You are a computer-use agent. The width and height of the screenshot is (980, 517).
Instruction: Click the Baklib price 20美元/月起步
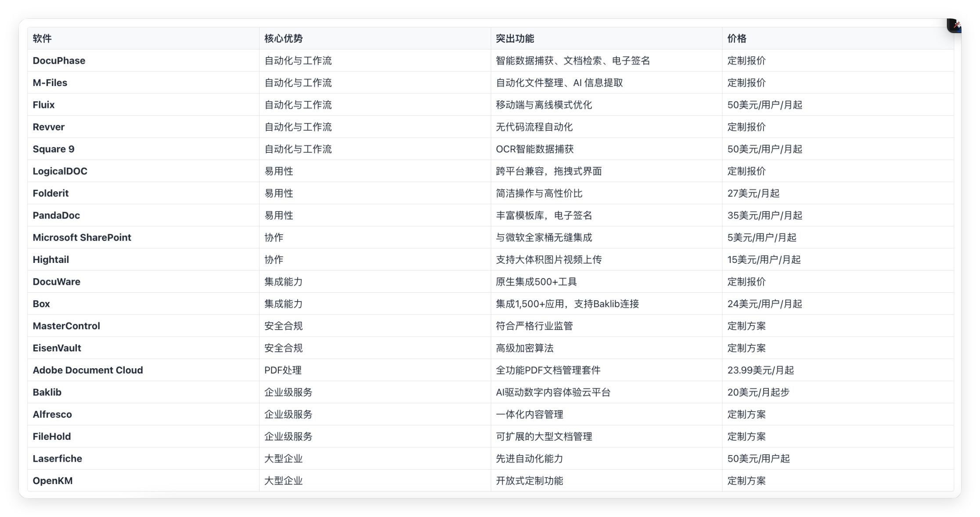[x=758, y=392]
